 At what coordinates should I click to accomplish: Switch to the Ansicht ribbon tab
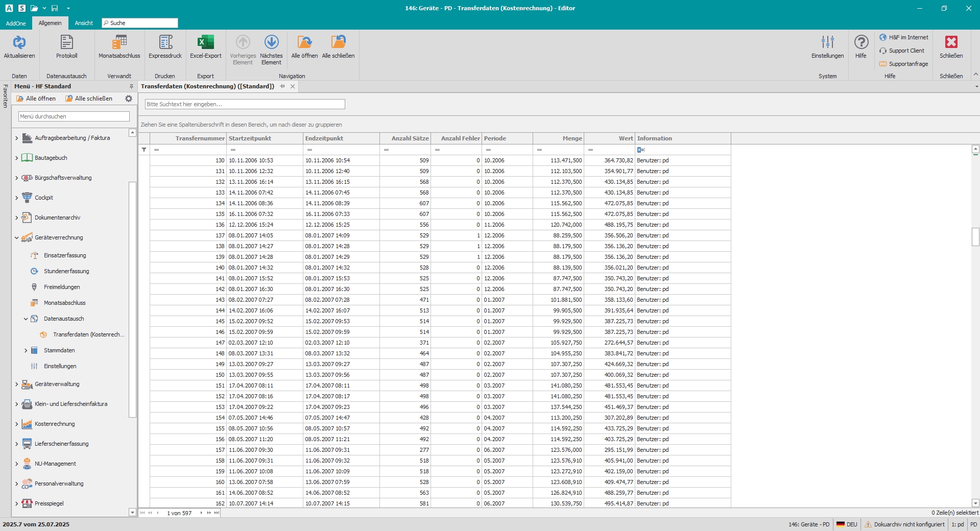84,23
